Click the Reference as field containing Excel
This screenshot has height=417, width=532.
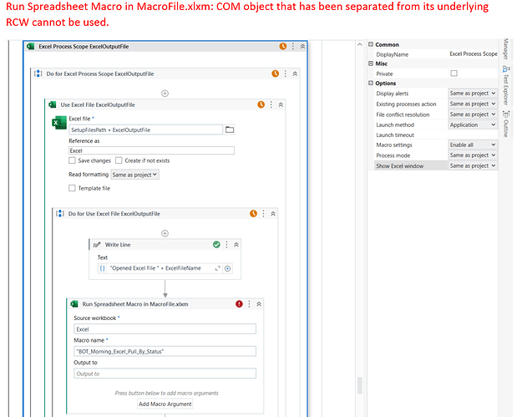click(151, 150)
